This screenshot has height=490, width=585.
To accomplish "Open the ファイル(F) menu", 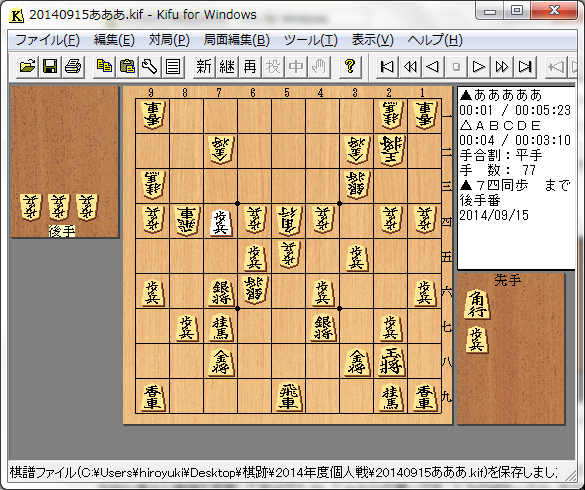I will (47, 40).
